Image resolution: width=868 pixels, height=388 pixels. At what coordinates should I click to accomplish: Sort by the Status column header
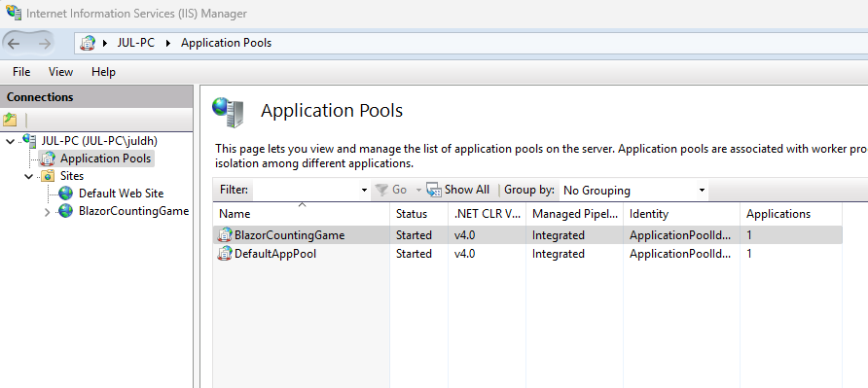pyautogui.click(x=412, y=214)
